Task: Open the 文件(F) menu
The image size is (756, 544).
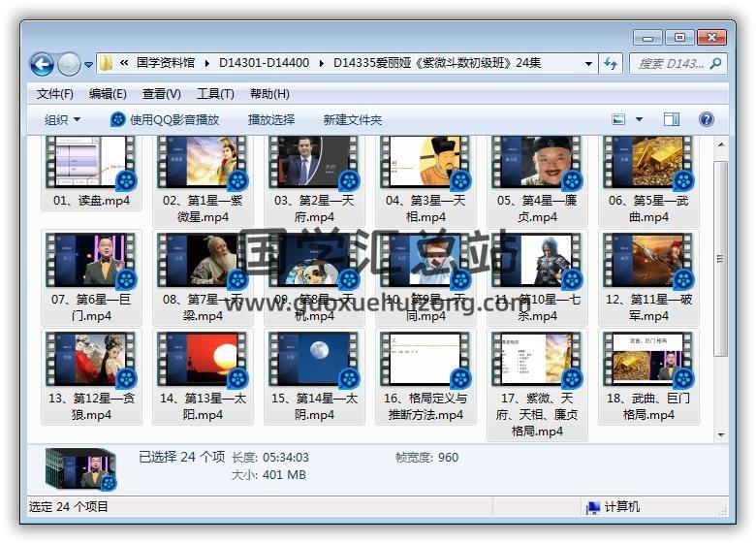Action: click(55, 94)
